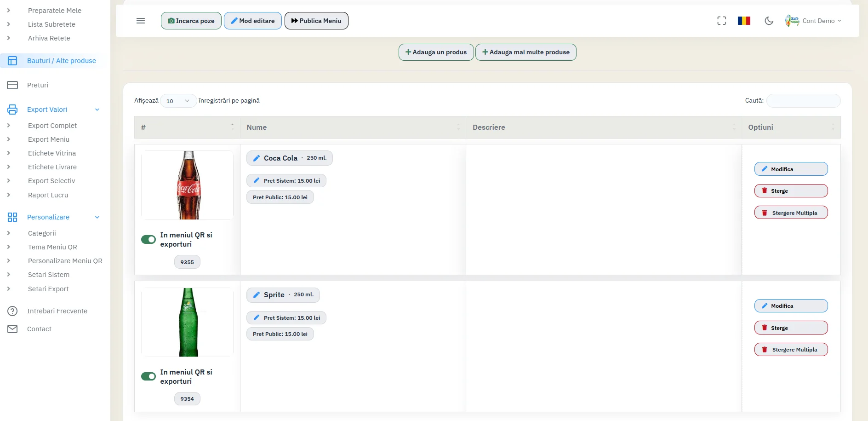
Task: Click the 9354 product ID badge
Action: [187, 399]
